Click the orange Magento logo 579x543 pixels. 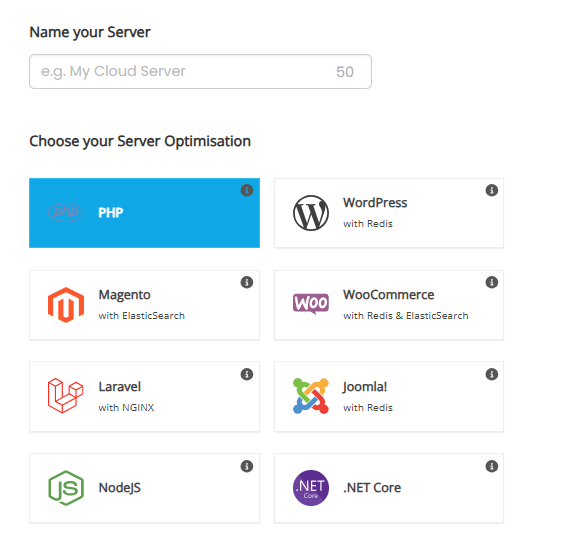[x=66, y=305]
